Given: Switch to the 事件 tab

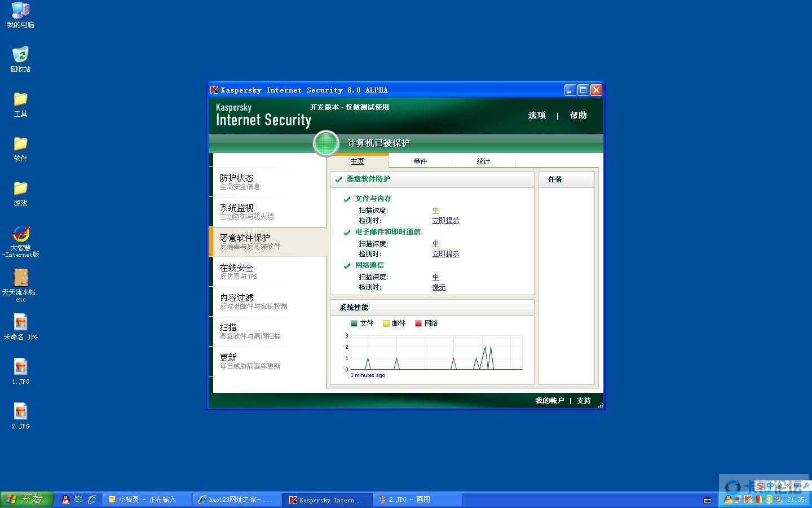Looking at the screenshot, I should click(420, 161).
